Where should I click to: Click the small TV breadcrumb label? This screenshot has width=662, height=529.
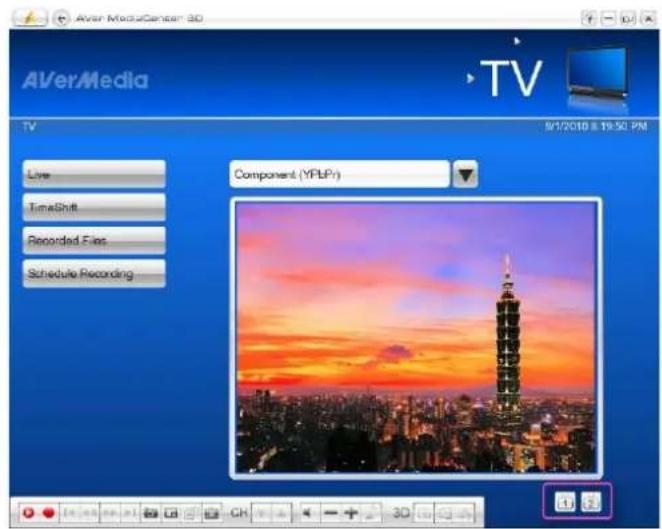click(x=29, y=126)
